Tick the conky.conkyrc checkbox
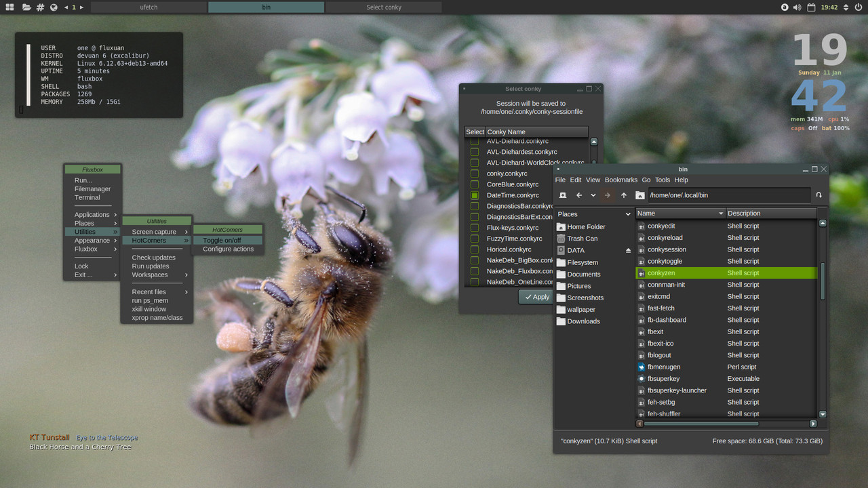Image resolution: width=868 pixels, height=488 pixels. (475, 174)
